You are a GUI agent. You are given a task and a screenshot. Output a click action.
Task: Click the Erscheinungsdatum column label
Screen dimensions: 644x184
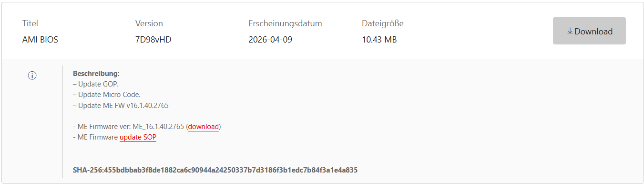(x=285, y=23)
